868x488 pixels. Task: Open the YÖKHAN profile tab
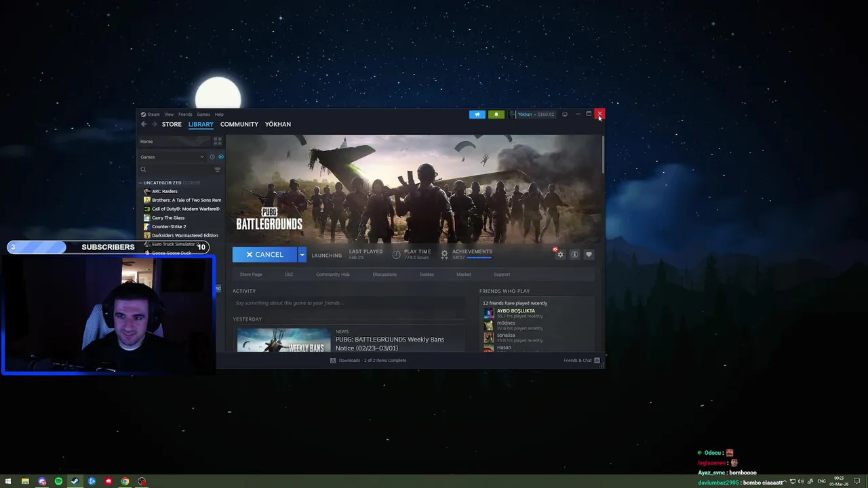pyautogui.click(x=278, y=124)
